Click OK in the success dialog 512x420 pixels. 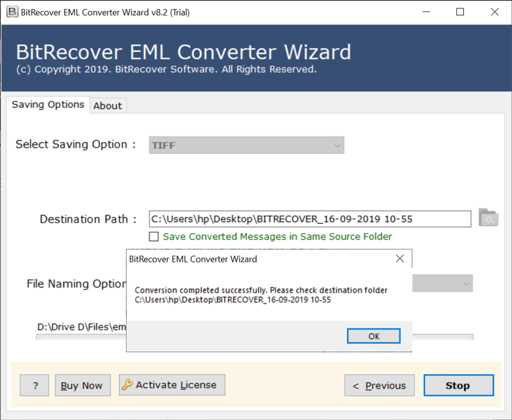[374, 336]
